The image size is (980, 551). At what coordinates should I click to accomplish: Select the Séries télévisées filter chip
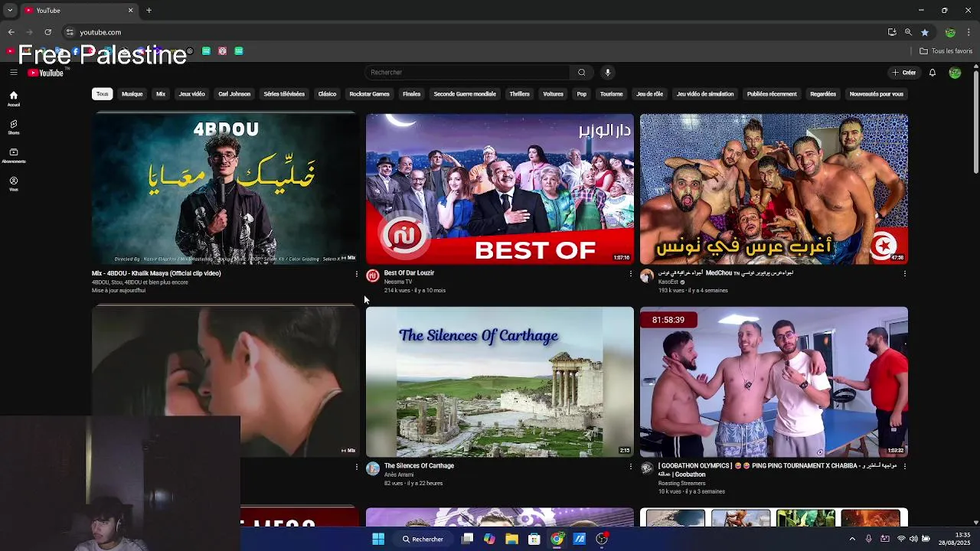pyautogui.click(x=284, y=94)
